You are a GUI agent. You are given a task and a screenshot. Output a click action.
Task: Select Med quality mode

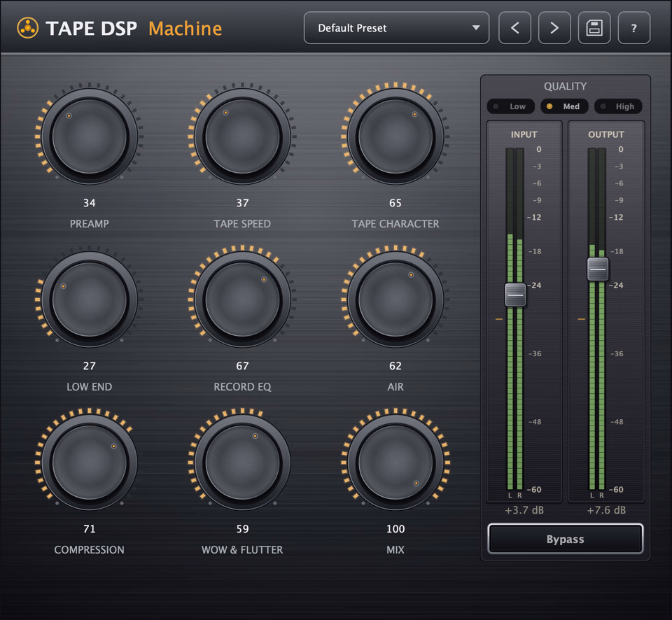[x=564, y=106]
